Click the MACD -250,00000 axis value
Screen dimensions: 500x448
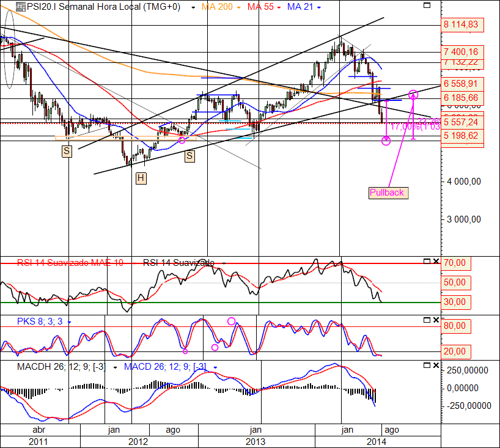[x=469, y=406]
